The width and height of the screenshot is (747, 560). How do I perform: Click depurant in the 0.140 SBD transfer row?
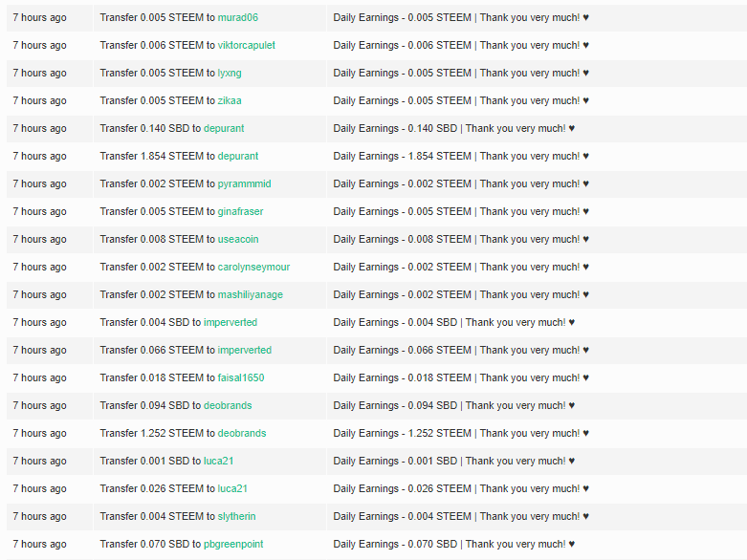point(224,128)
